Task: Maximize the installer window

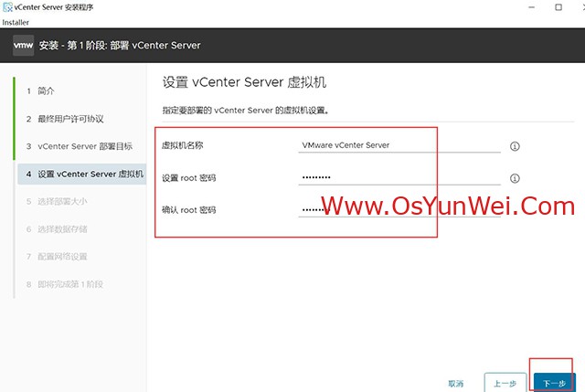Action: click(x=558, y=7)
